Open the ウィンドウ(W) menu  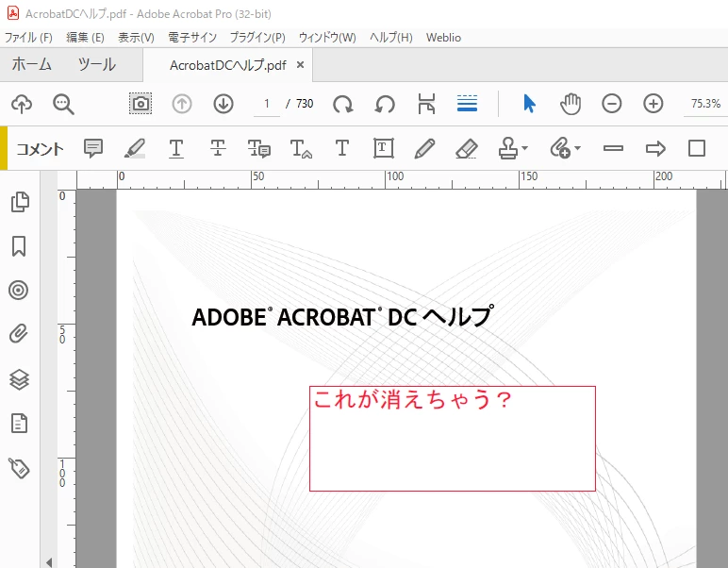click(327, 38)
